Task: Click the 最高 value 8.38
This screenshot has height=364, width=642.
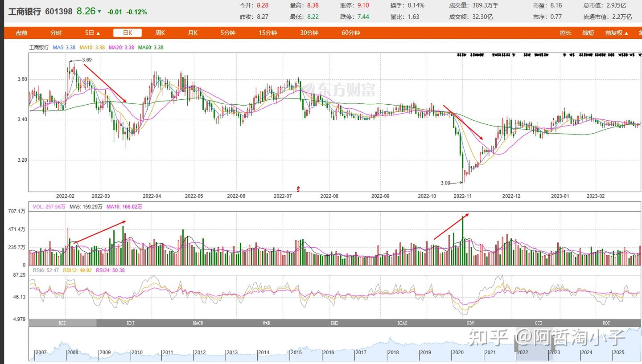Action: (x=313, y=5)
